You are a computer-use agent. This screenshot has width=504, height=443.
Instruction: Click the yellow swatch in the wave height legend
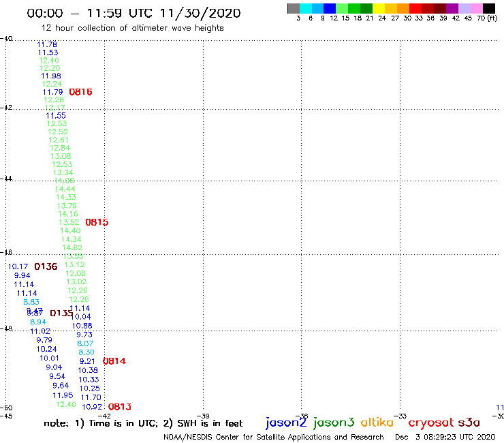(x=379, y=8)
